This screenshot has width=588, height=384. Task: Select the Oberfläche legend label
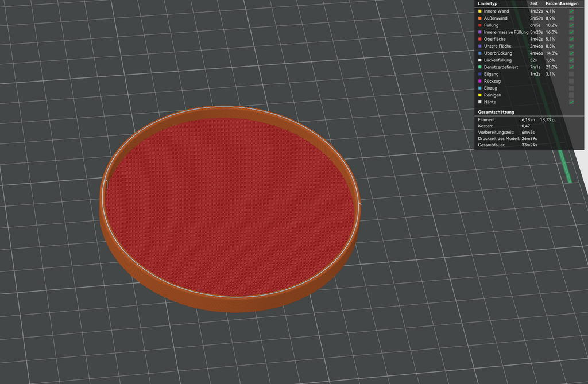point(494,39)
